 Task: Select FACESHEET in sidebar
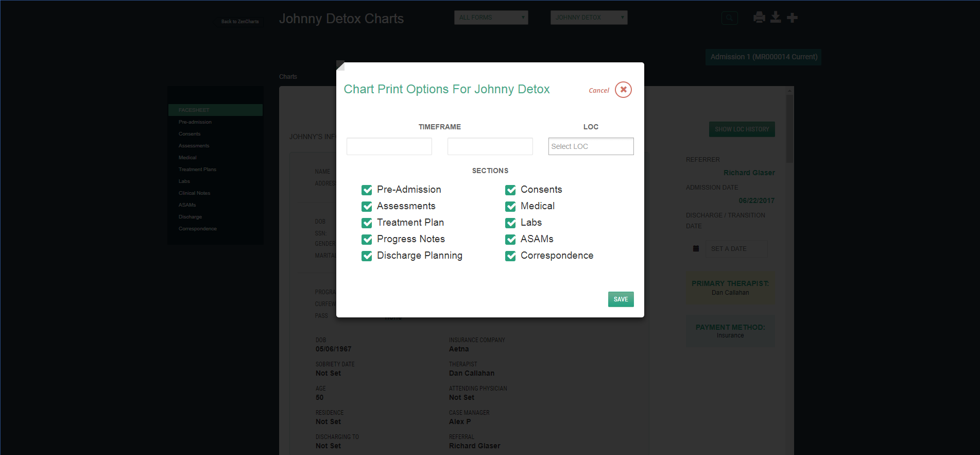point(215,110)
